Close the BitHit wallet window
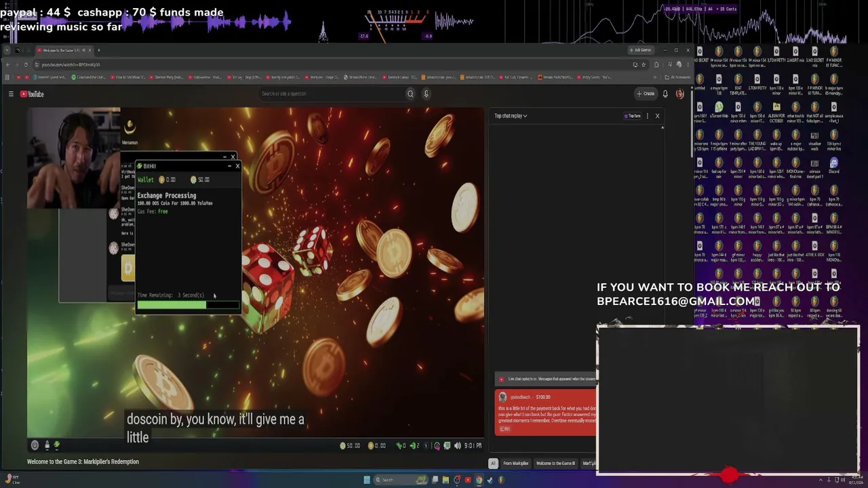 point(237,166)
